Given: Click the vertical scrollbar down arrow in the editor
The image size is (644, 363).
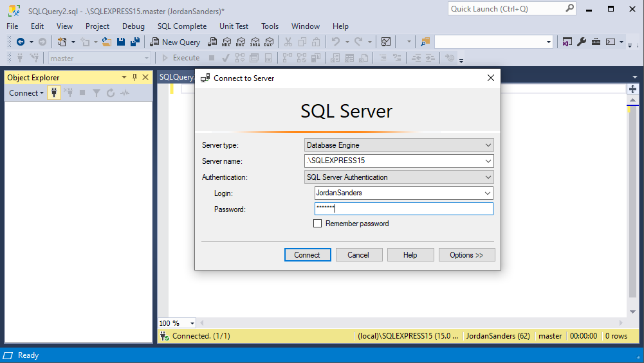Looking at the screenshot, I should (x=633, y=312).
